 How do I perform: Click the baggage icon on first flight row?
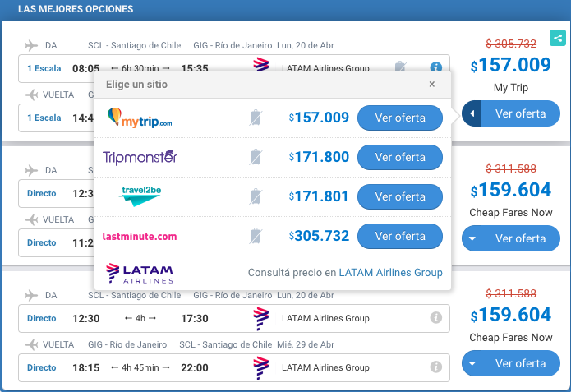coord(401,67)
